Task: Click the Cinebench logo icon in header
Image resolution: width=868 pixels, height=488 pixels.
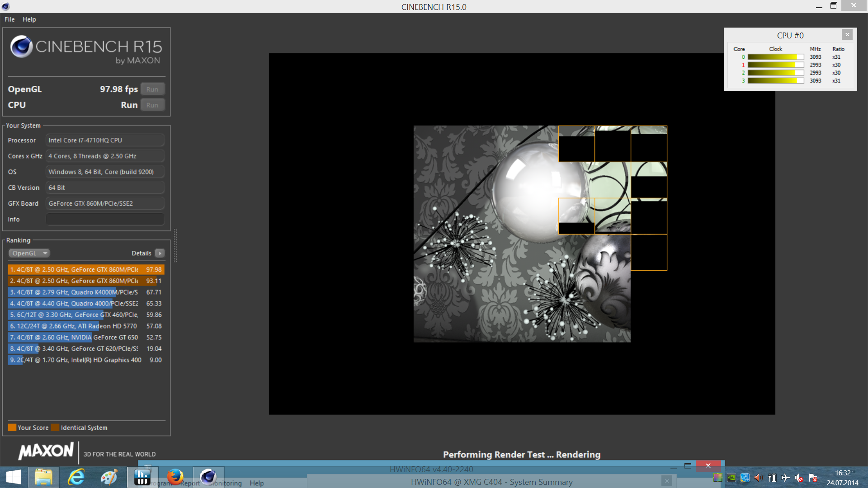Action: click(21, 47)
